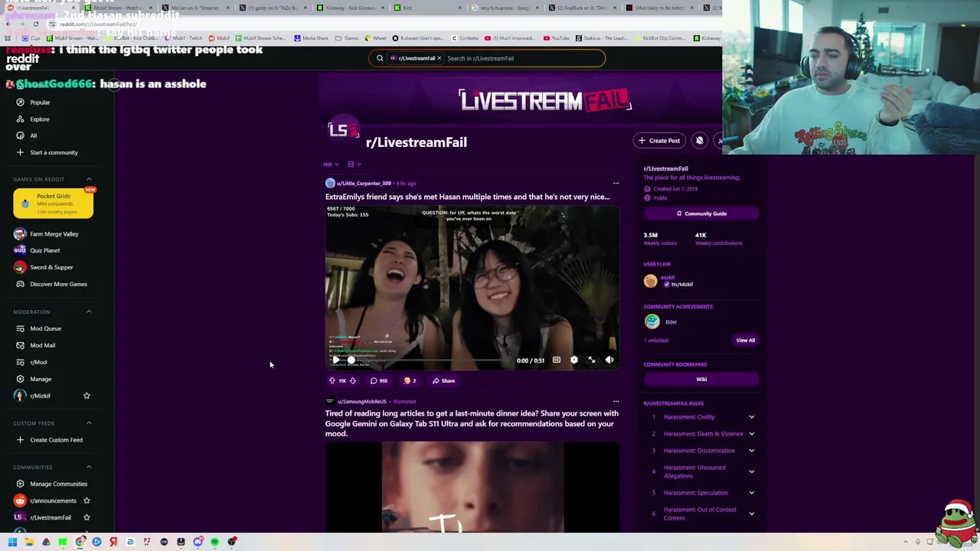
Task: Toggle favorite star for r/LivestreamFail
Action: click(87, 517)
